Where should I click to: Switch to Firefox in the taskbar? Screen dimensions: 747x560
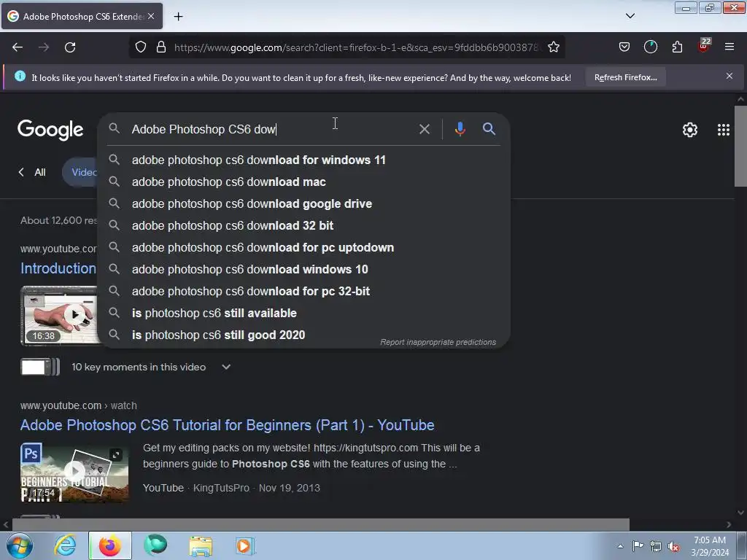pyautogui.click(x=109, y=545)
